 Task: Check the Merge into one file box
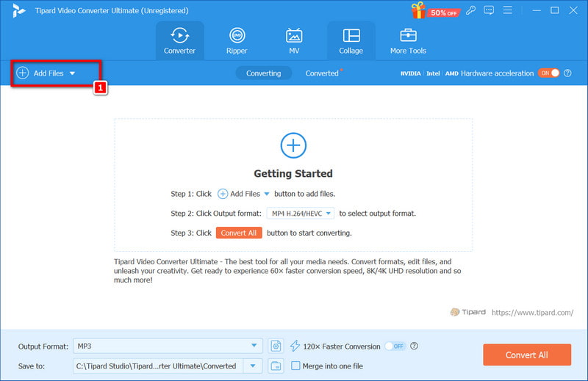(x=295, y=366)
